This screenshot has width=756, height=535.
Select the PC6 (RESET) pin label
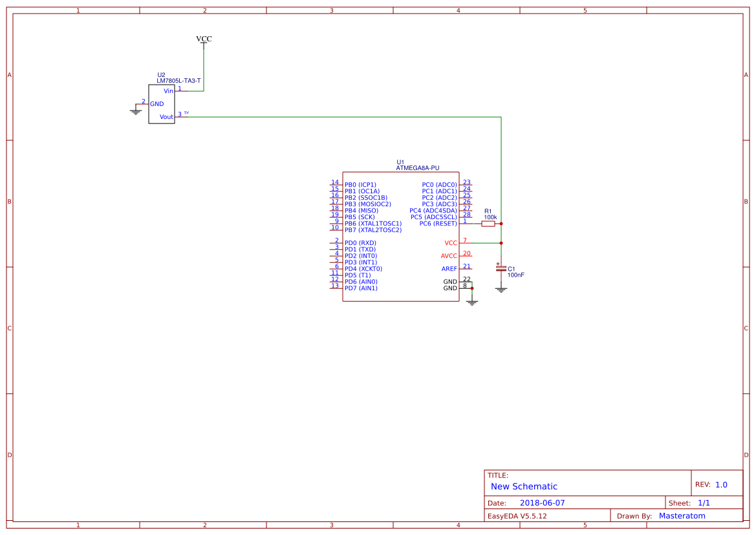tap(438, 224)
